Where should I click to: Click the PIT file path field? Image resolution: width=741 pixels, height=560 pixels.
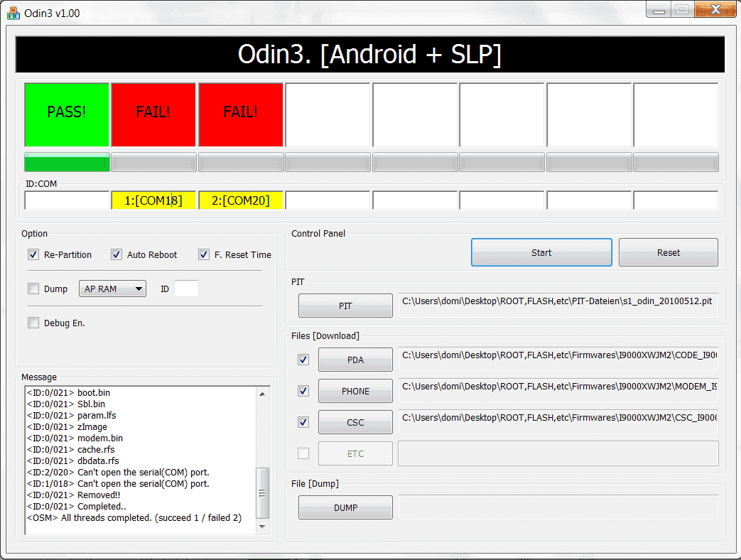coord(558,306)
